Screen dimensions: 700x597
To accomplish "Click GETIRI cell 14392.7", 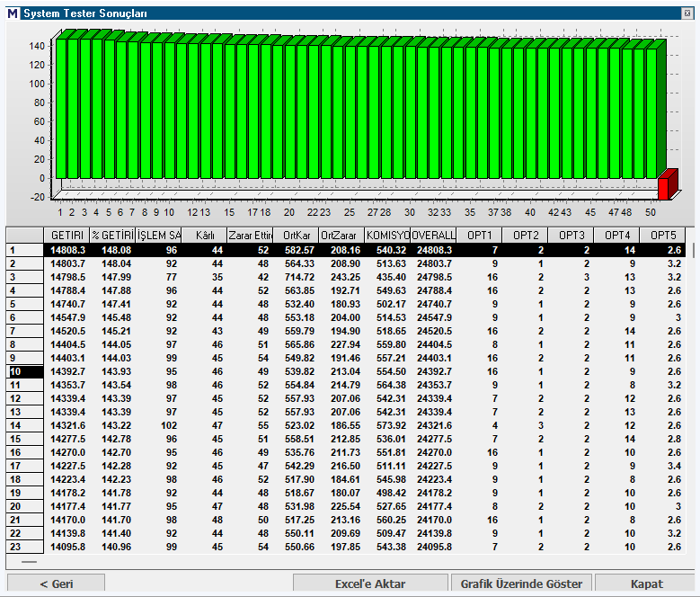I will pos(67,371).
